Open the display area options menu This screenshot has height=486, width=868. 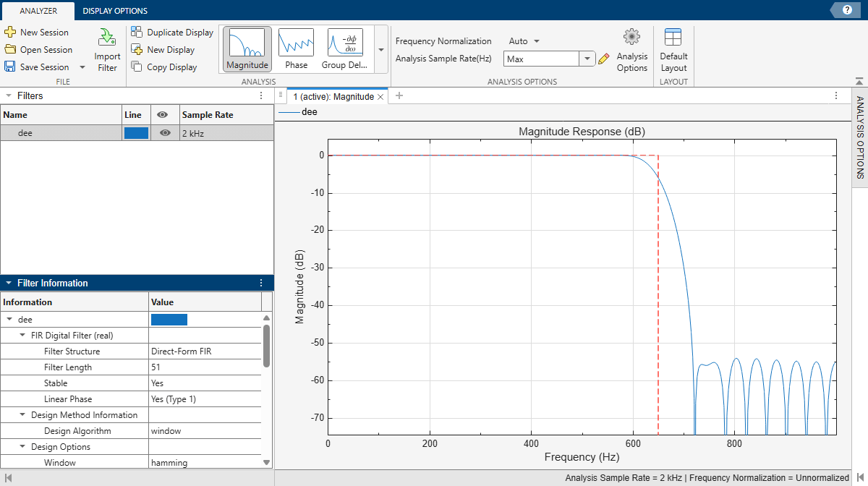click(x=836, y=95)
